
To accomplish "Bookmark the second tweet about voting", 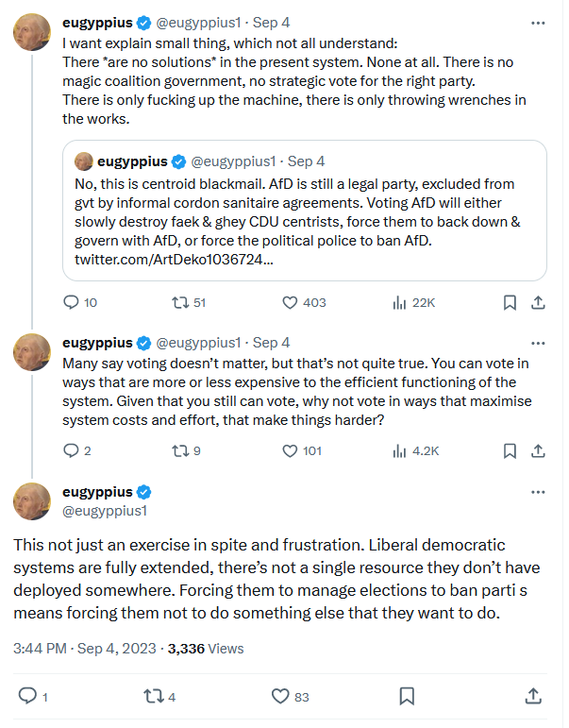I will tap(510, 450).
